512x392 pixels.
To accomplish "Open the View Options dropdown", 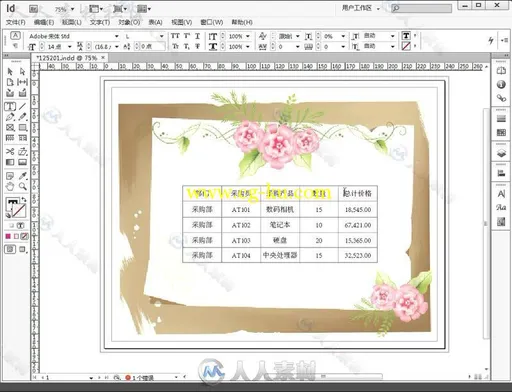I will click(96, 9).
